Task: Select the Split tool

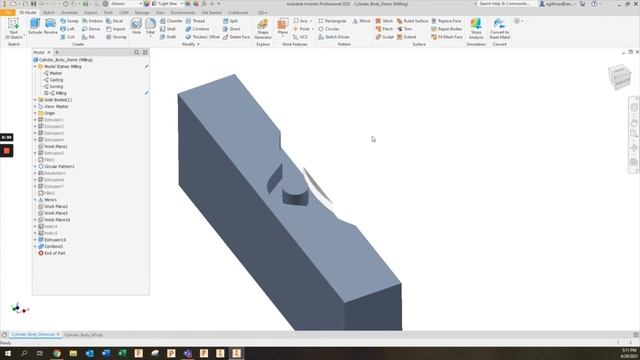Action: point(231,21)
